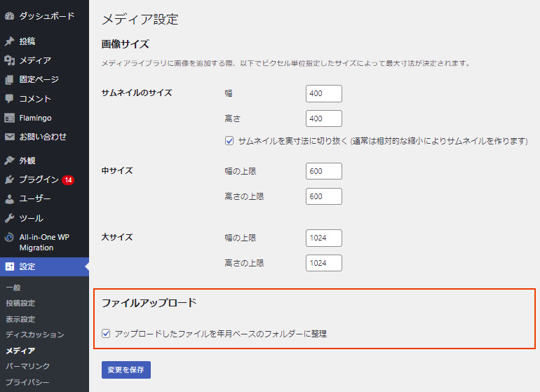The height and width of the screenshot is (392, 540).
Task: Click the コメント speech bubble icon
Action: click(x=9, y=99)
